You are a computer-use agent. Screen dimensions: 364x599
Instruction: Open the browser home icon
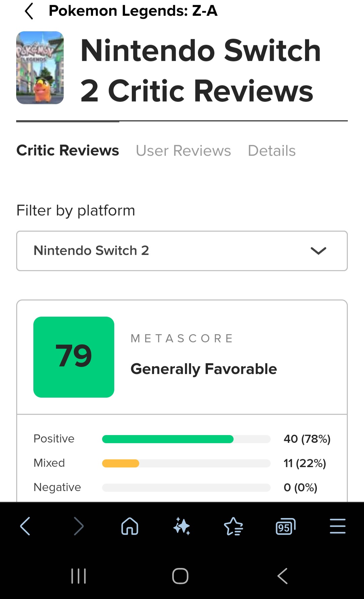point(130,526)
